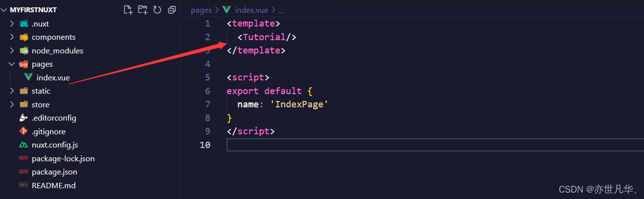Screen dimensions: 644x199
Task: Open package.json file
Action: coord(54,172)
